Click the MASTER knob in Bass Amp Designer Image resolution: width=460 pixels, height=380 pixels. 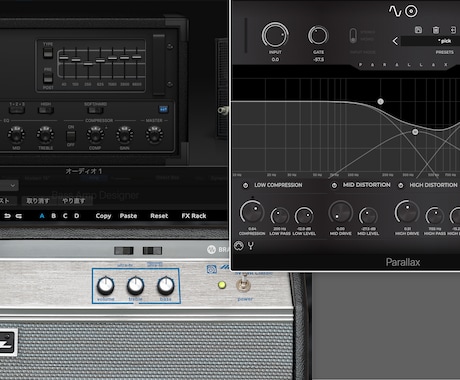pyautogui.click(x=154, y=135)
